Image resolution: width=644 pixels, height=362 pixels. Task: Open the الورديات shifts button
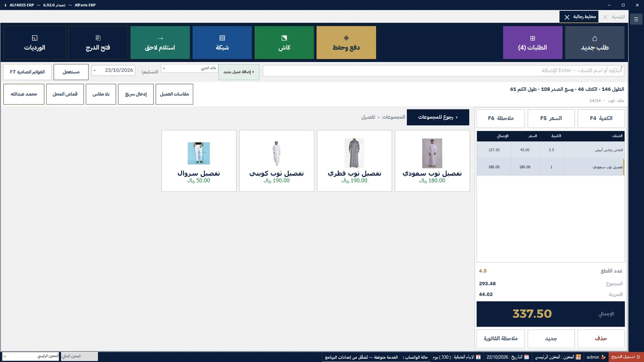35,43
